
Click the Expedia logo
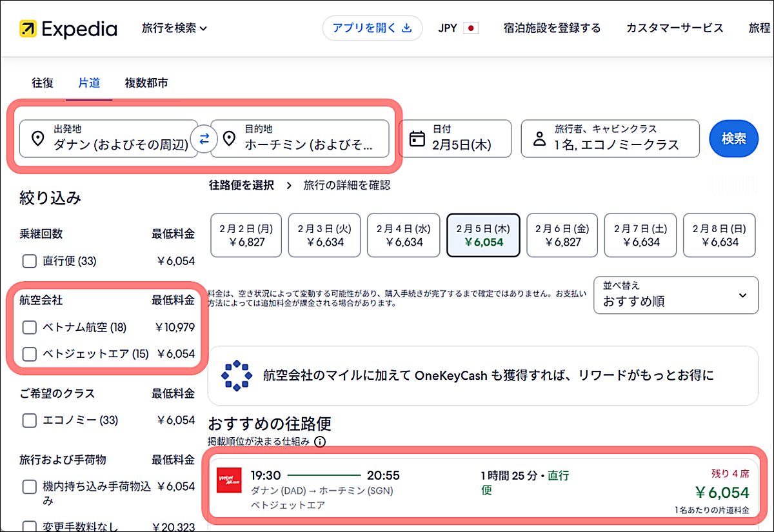pyautogui.click(x=68, y=28)
